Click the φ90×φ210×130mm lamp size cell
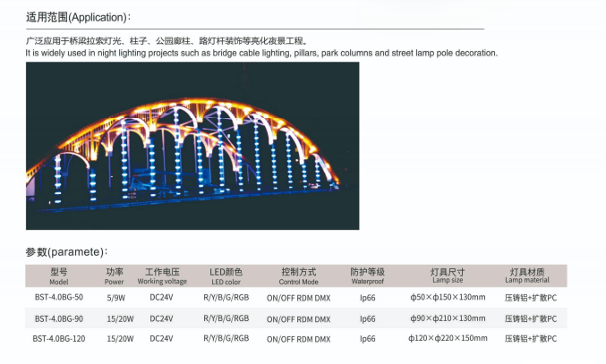 click(448, 318)
